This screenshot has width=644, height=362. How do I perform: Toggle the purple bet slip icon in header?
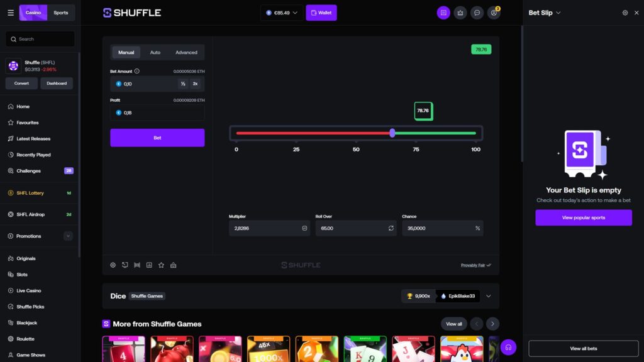[443, 13]
